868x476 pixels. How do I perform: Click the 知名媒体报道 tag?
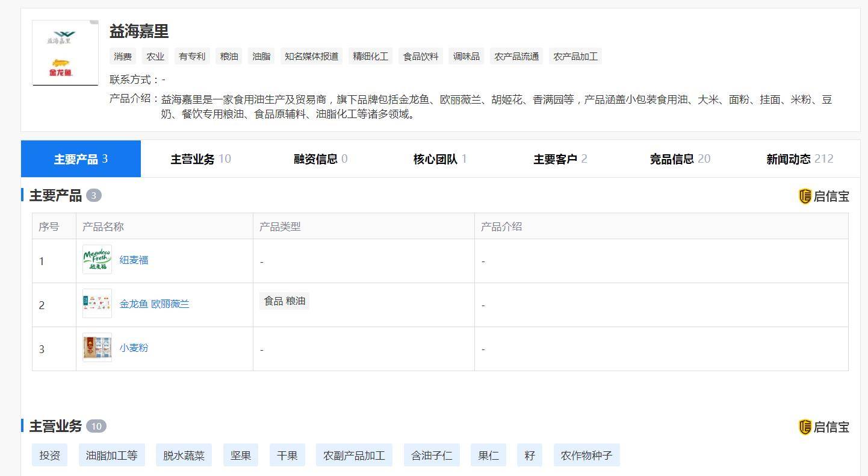coord(311,57)
